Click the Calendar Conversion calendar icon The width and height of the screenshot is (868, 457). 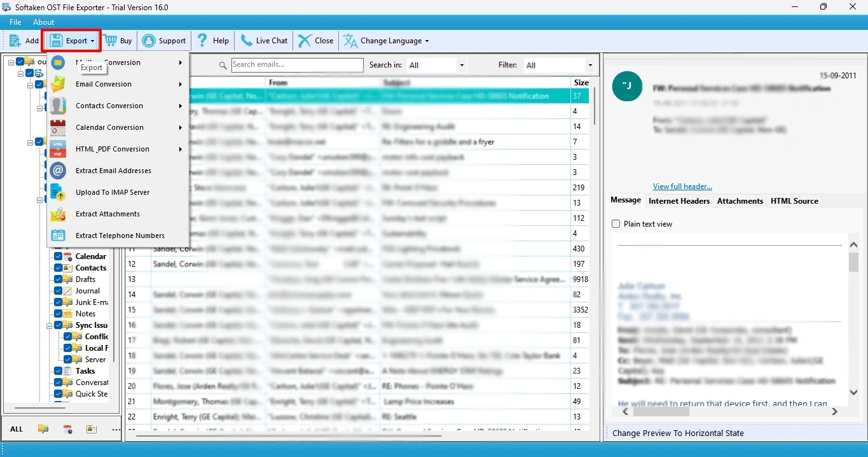[58, 127]
